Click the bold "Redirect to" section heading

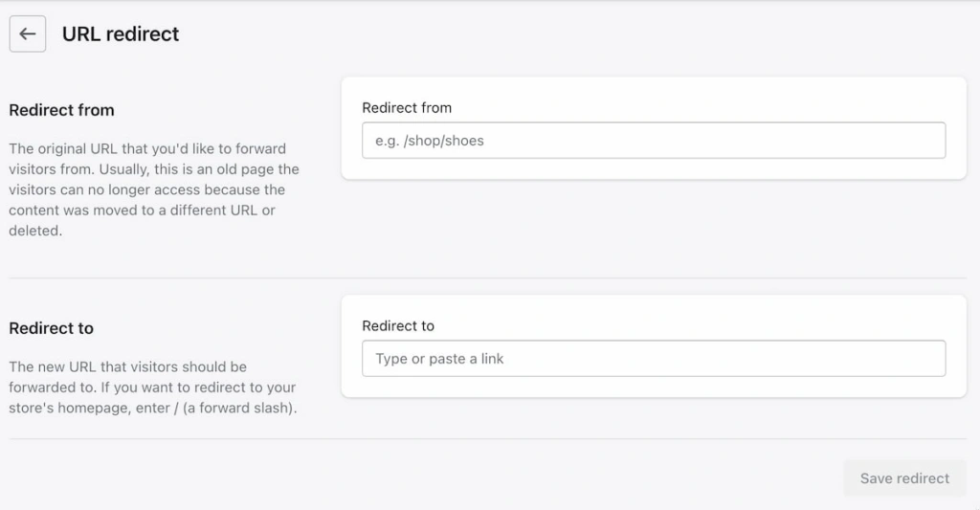[51, 328]
